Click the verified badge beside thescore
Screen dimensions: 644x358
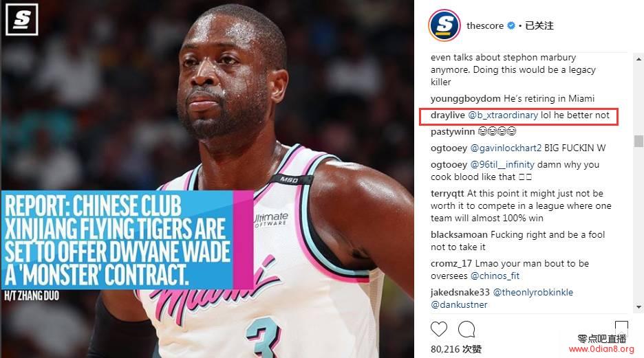tap(511, 25)
